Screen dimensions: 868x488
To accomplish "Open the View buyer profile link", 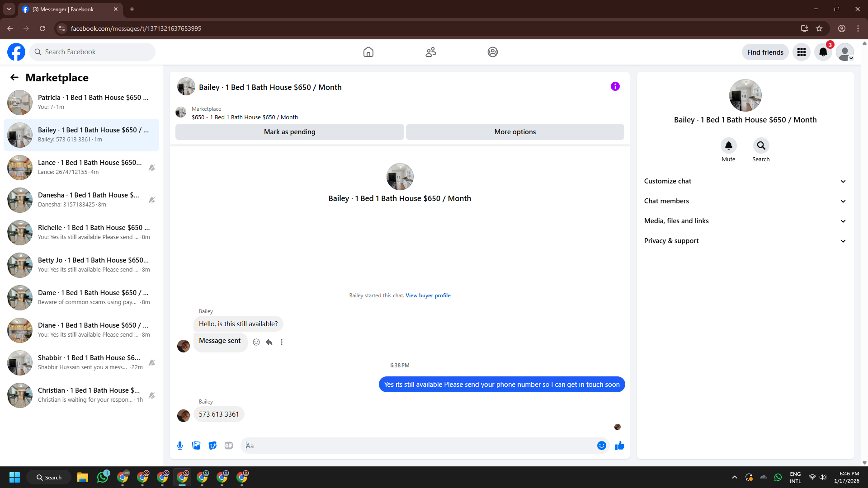I will pos(428,296).
